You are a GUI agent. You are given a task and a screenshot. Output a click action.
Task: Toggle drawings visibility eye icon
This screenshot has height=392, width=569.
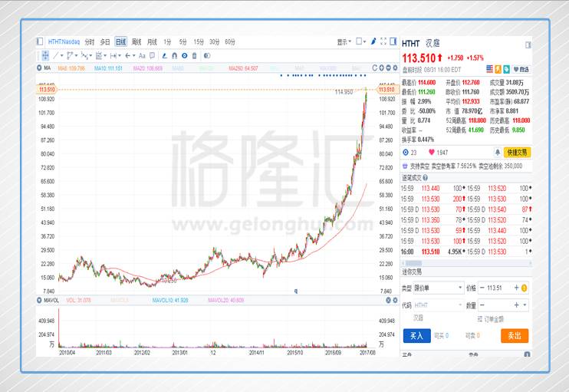[x=184, y=55]
